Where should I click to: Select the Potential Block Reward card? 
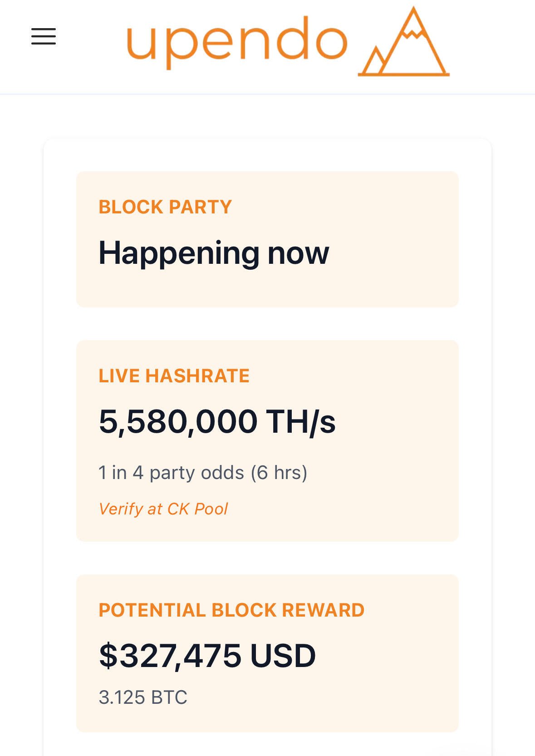pos(267,653)
